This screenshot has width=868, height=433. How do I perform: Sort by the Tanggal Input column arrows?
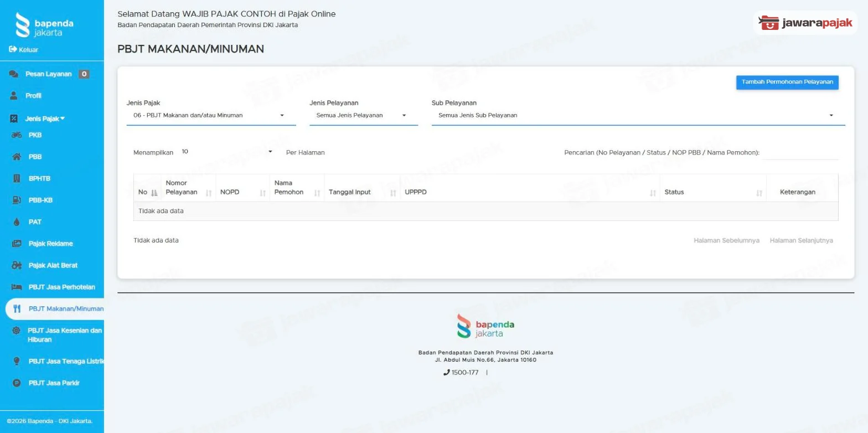(x=393, y=193)
